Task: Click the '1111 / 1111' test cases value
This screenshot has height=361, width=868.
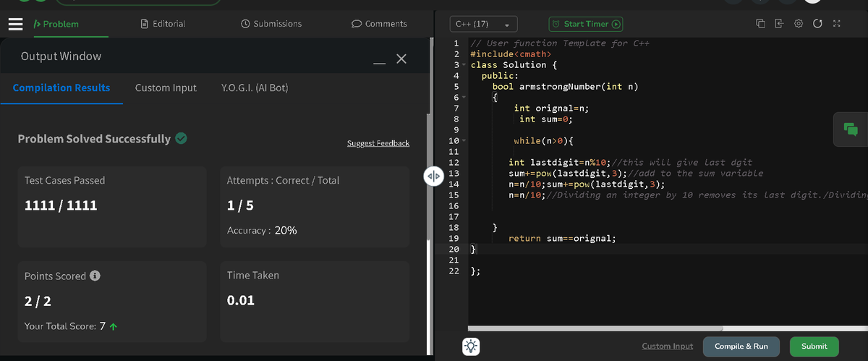Action: point(61,205)
